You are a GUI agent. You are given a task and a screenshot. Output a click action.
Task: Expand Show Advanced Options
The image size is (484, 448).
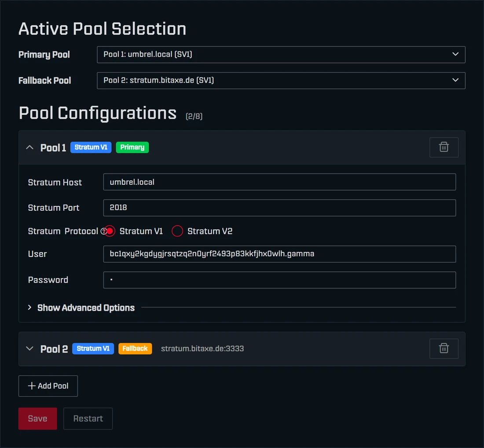pos(86,308)
